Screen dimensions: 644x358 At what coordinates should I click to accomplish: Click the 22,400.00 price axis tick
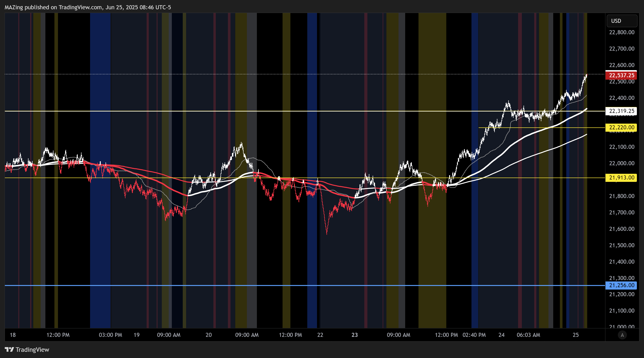622,98
